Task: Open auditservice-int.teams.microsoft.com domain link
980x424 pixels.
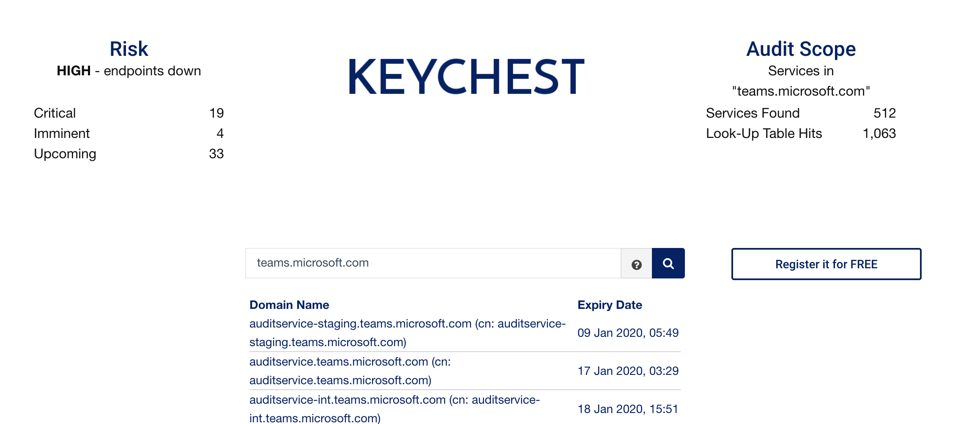Action: point(394,409)
